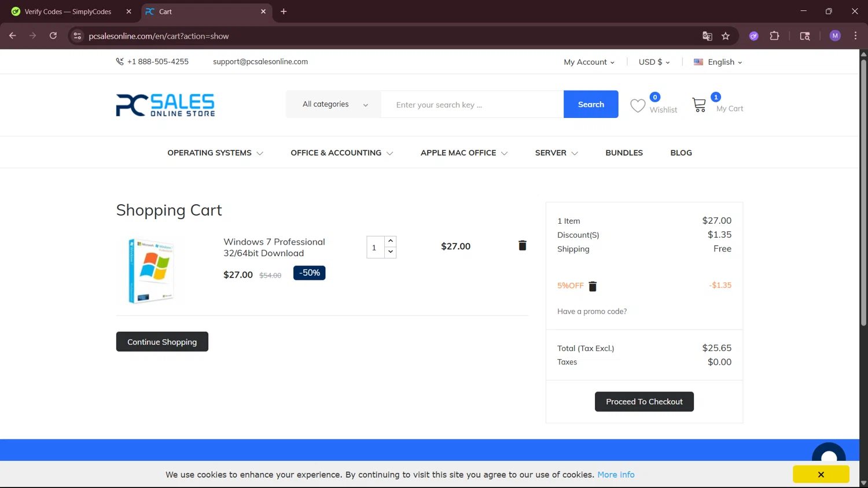
Task: Expand the My Account dropdown
Action: coord(589,62)
